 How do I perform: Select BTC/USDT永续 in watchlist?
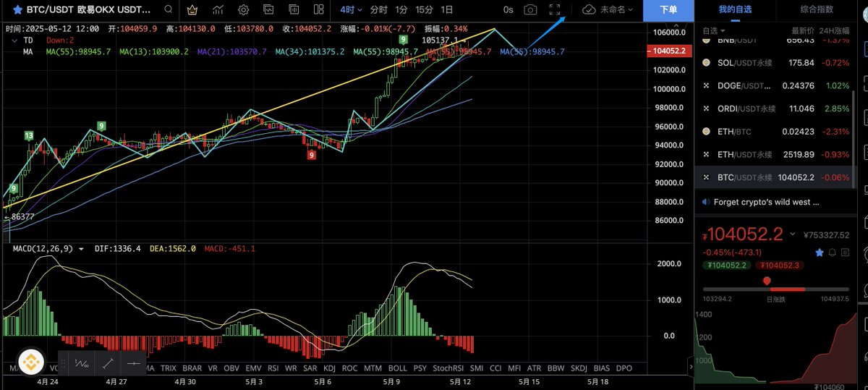tap(775, 177)
